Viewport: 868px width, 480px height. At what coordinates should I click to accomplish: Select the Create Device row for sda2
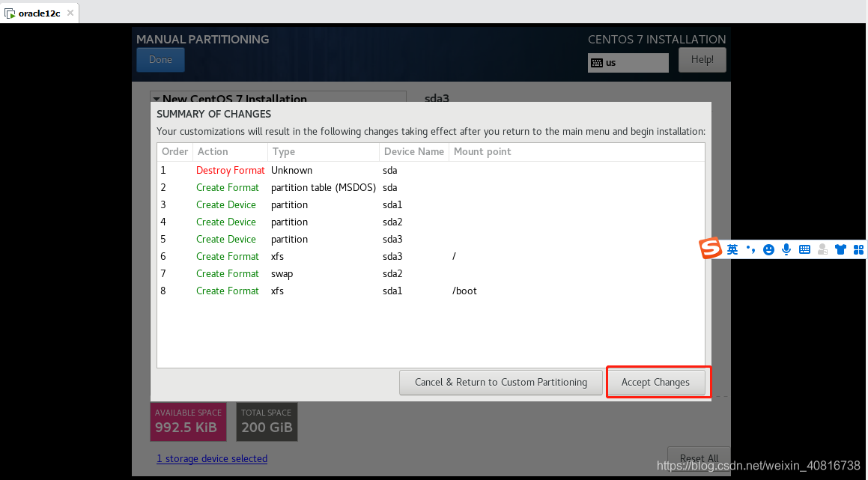coord(431,222)
